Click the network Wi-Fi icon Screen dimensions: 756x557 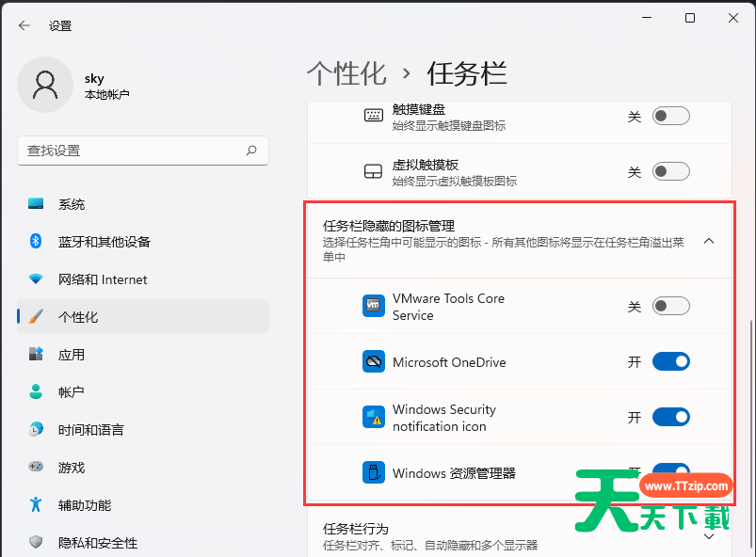tap(36, 279)
